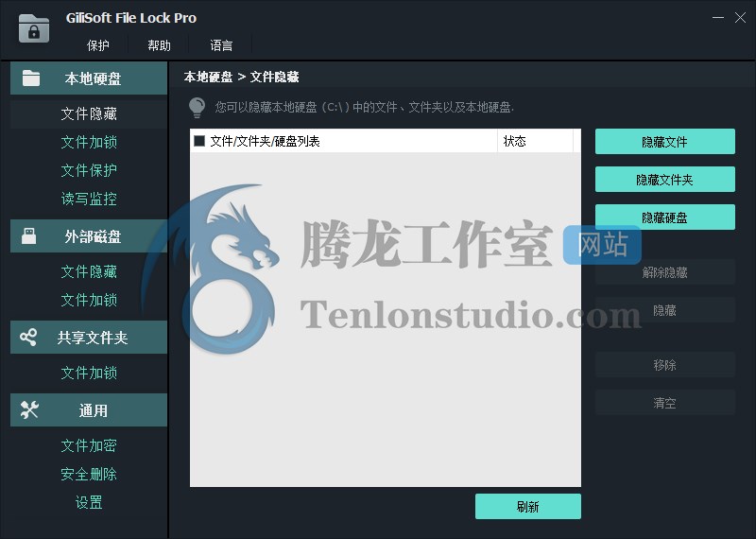756x539 pixels.
Task: Click the 通用 section header
Action: click(89, 409)
